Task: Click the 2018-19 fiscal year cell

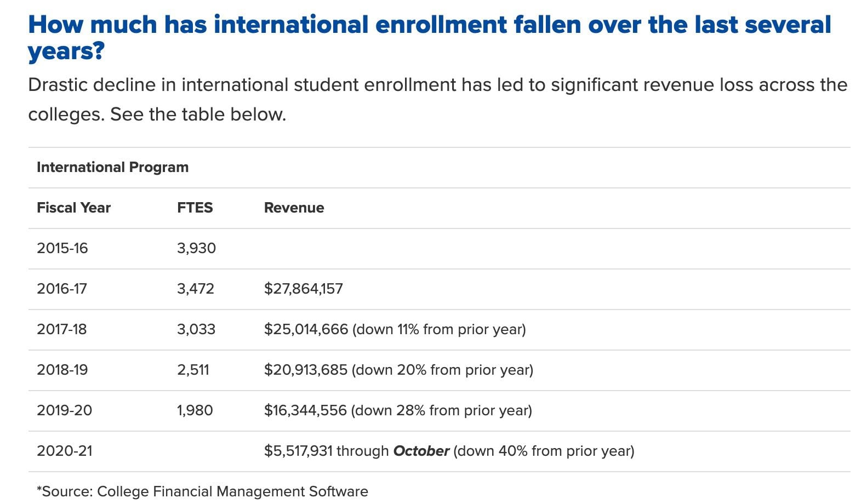Action: tap(62, 370)
